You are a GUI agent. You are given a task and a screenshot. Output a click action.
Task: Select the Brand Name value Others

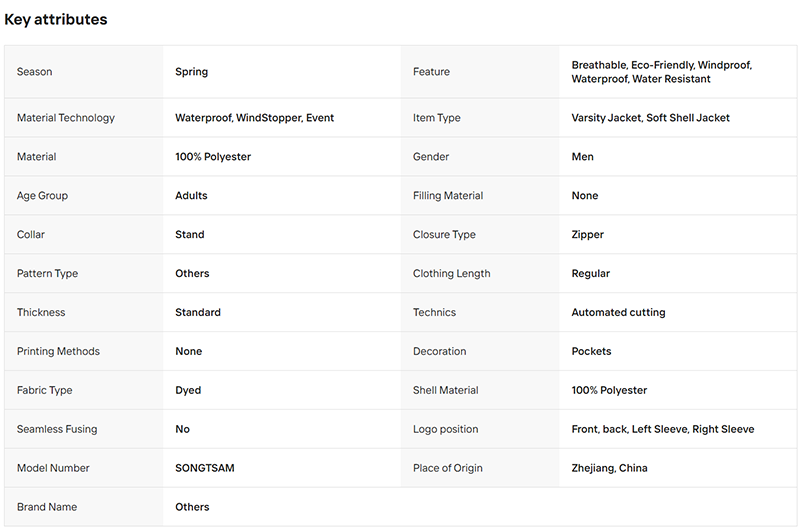(x=192, y=507)
